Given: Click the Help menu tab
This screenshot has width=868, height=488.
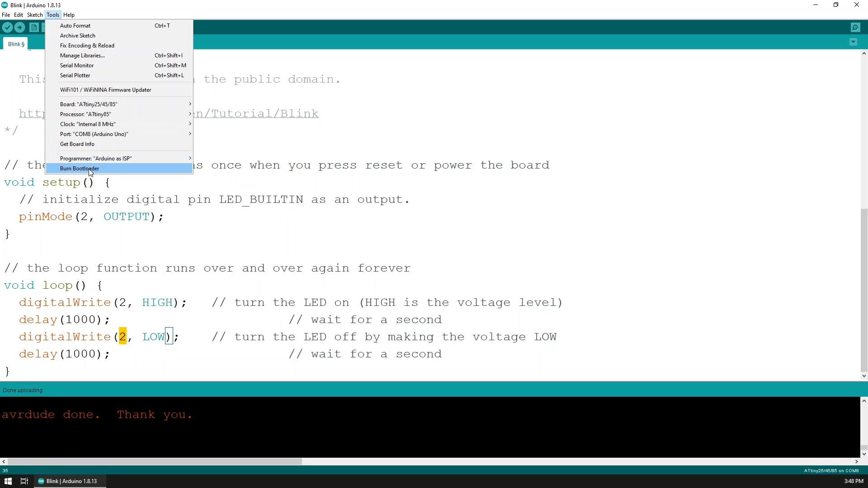Looking at the screenshot, I should [69, 14].
